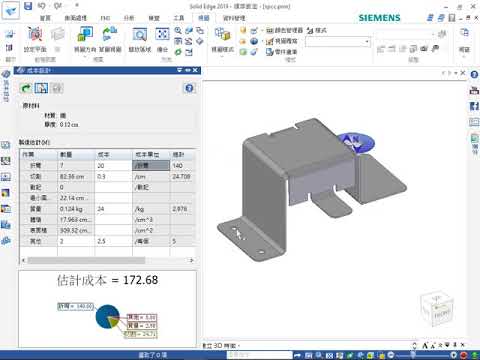The width and height of the screenshot is (480, 360).
Task: Open the help icon in right sidebar
Action: 474,75
